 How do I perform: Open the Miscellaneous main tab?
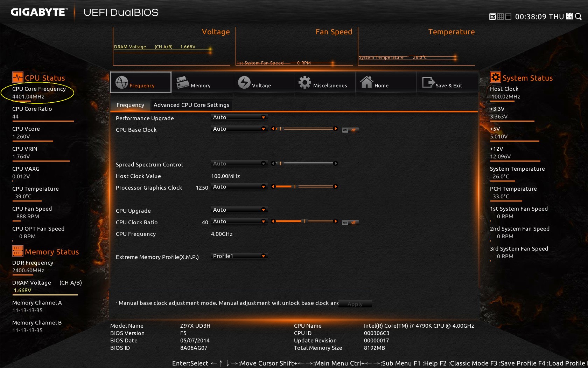click(324, 82)
